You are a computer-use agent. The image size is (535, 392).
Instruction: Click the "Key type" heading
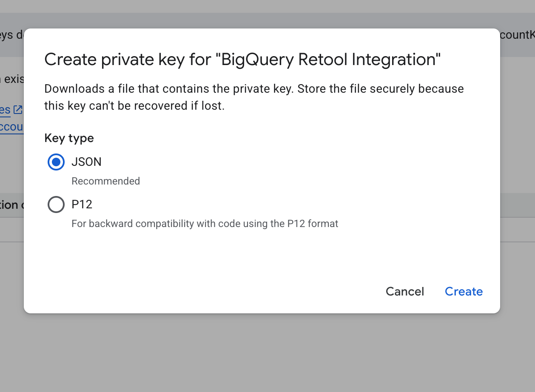pyautogui.click(x=69, y=138)
